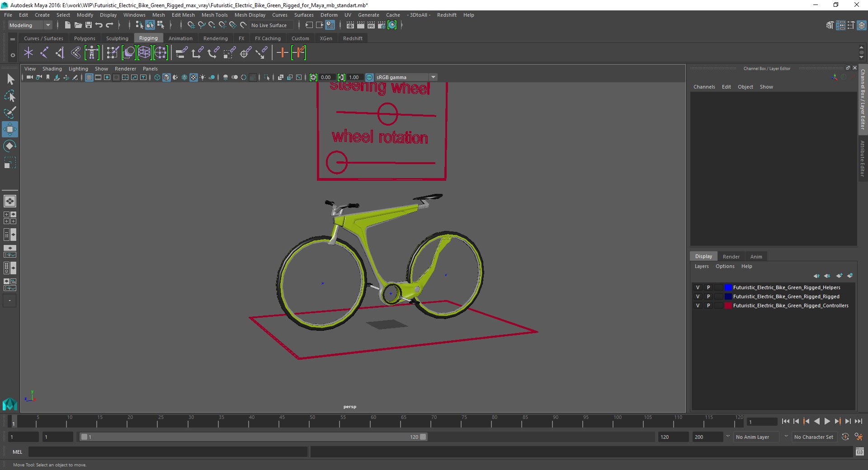The width and height of the screenshot is (868, 470).
Task: Open the Deform menu
Action: pos(329,15)
